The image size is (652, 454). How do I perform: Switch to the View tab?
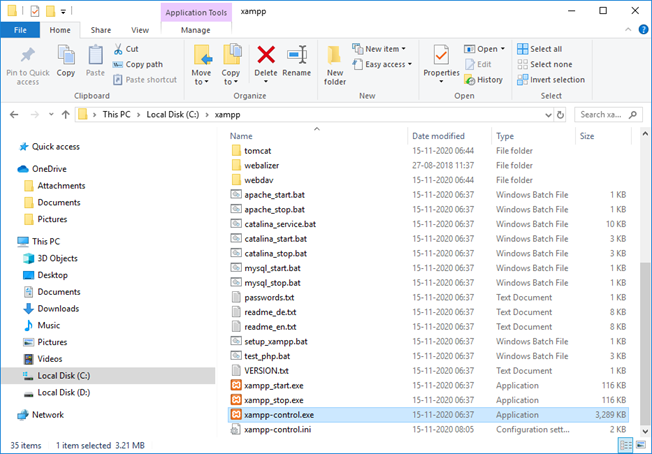pos(140,30)
